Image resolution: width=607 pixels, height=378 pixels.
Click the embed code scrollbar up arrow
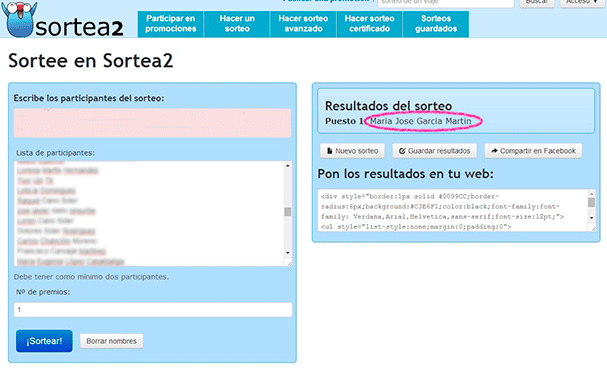(x=592, y=194)
